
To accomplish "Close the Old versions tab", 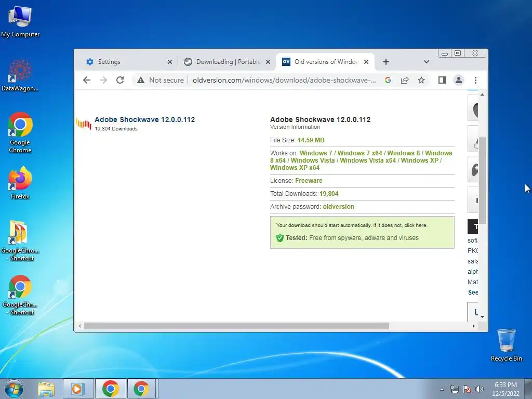I will pos(366,62).
